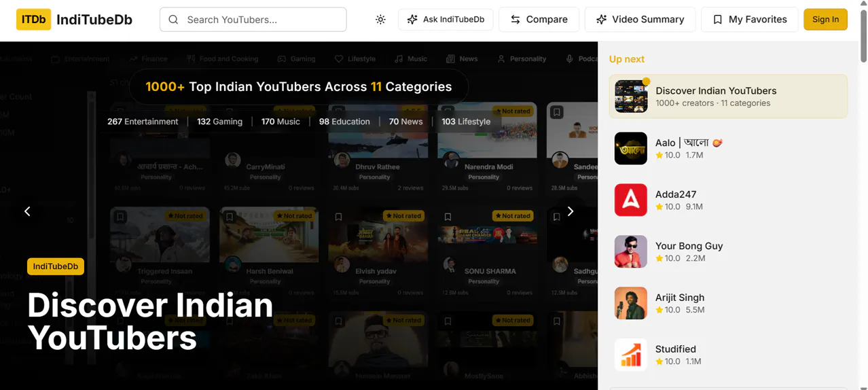Open Ask IndiTubeDb assistant

pos(446,20)
